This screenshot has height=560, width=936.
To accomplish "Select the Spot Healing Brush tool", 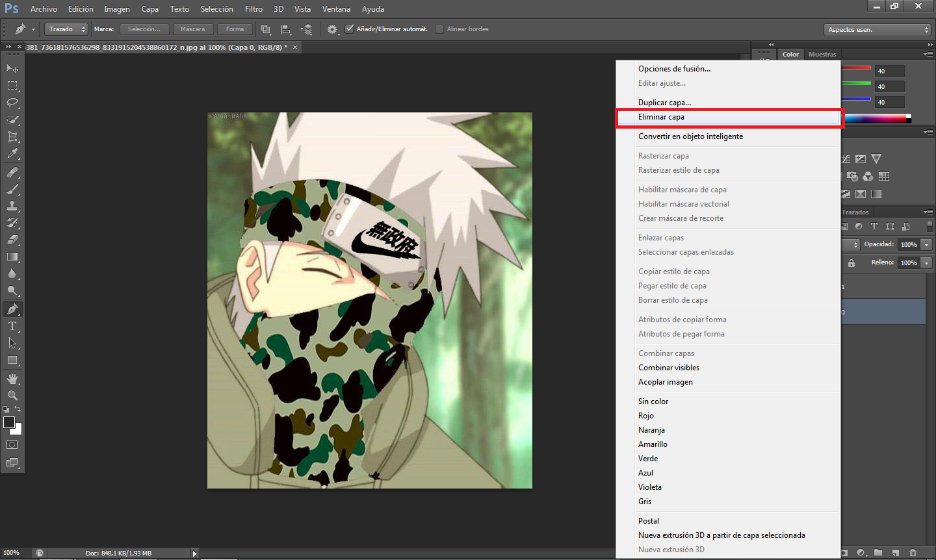I will tap(12, 172).
